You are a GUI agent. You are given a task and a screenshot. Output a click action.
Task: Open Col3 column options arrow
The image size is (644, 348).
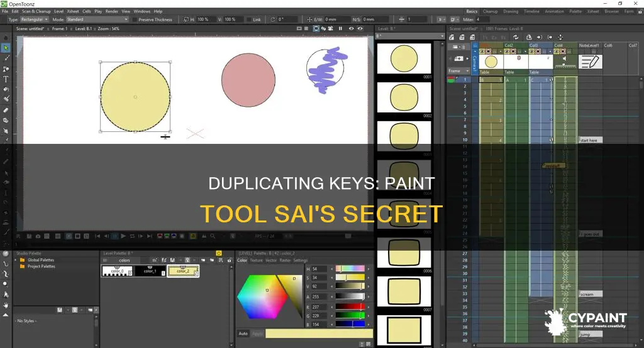pyautogui.click(x=550, y=52)
